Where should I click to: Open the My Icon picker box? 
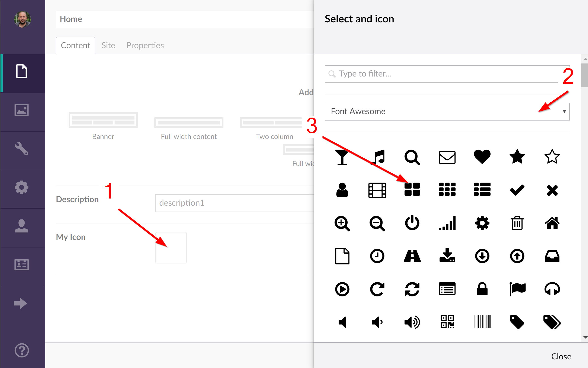[171, 247]
